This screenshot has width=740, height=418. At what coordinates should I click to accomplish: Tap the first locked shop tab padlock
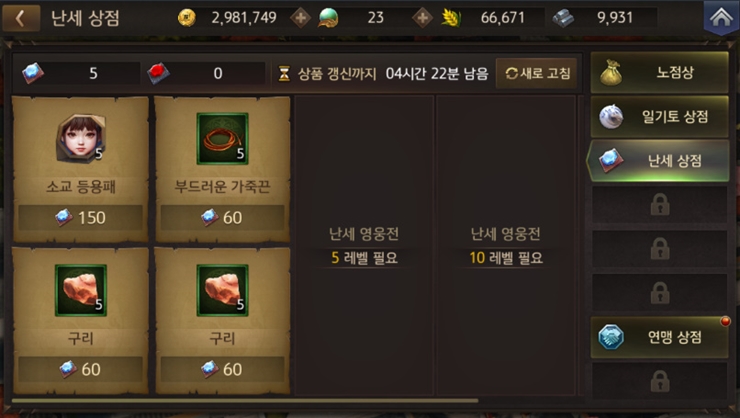pyautogui.click(x=659, y=205)
